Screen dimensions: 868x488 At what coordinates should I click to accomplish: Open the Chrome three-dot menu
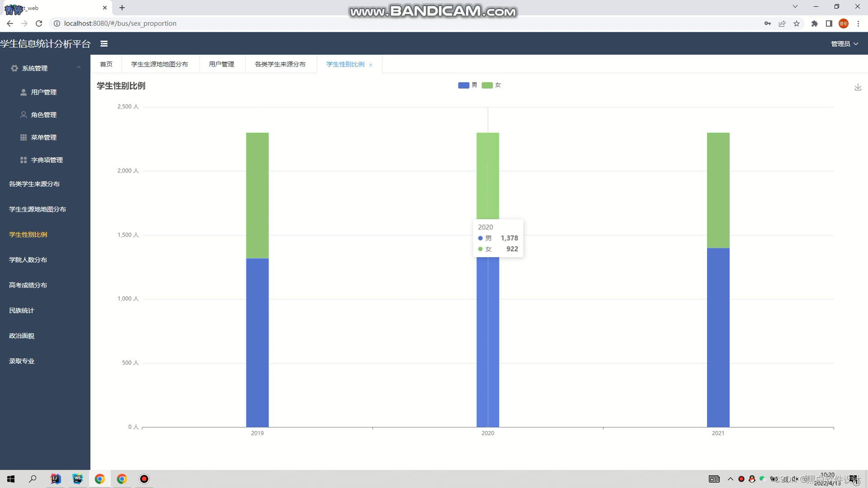(x=858, y=23)
